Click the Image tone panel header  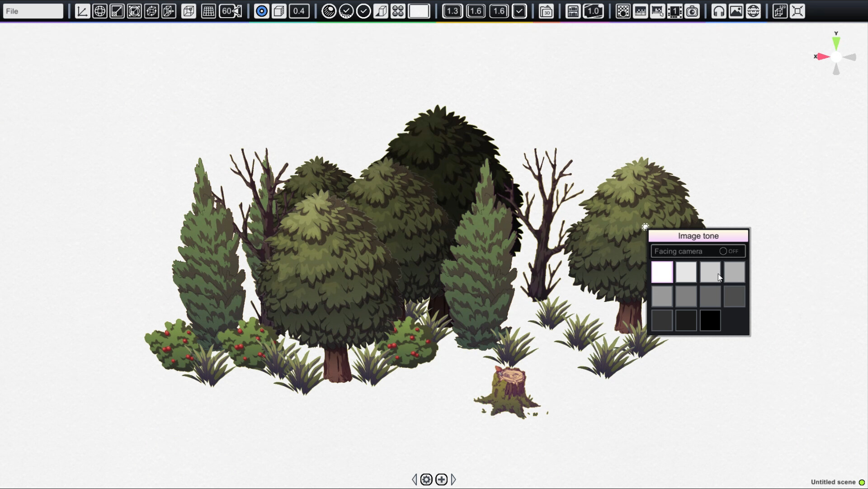tap(698, 235)
